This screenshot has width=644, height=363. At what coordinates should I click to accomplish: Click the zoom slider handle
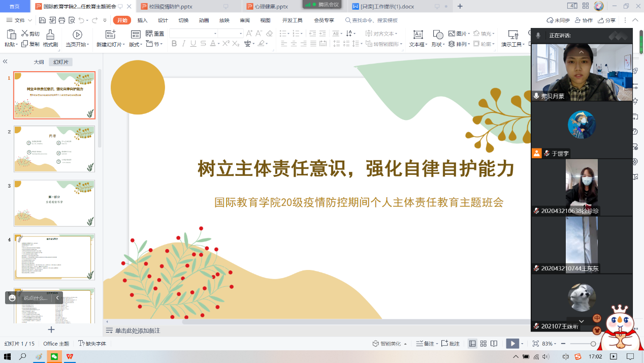click(x=593, y=344)
